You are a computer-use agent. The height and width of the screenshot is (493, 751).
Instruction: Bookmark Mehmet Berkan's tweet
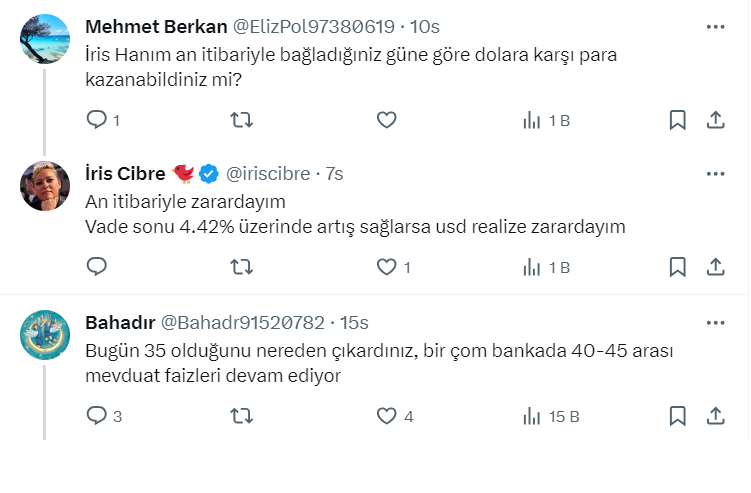tap(677, 120)
